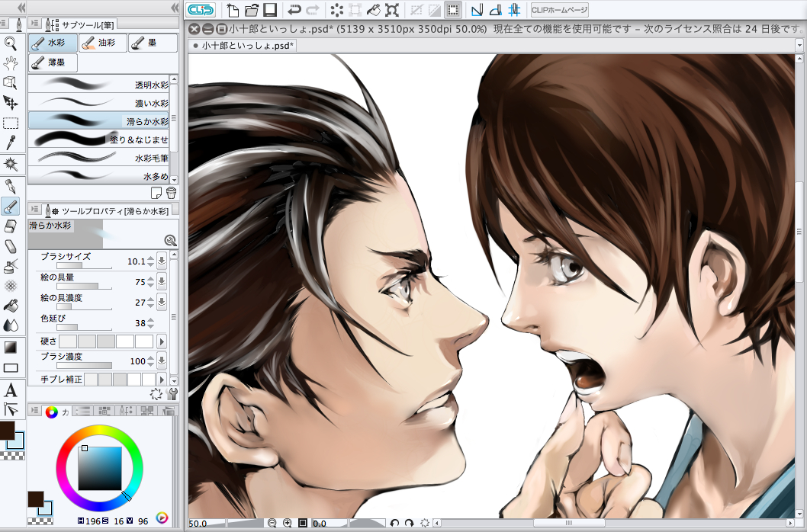The image size is (807, 532).
Task: Undo the last action
Action: pos(294,10)
